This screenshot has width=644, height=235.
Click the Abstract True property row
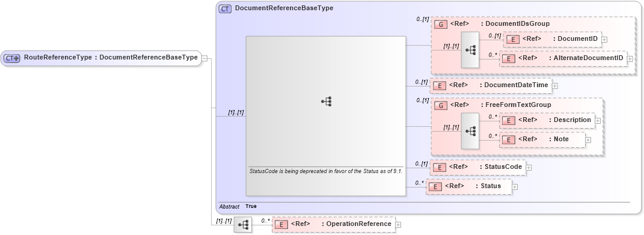pyautogui.click(x=238, y=206)
